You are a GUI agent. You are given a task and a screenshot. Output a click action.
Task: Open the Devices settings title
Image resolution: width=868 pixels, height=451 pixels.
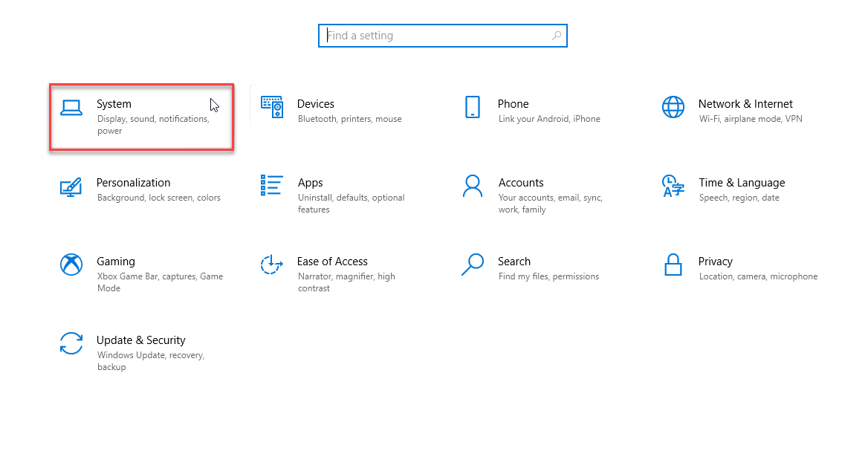316,104
